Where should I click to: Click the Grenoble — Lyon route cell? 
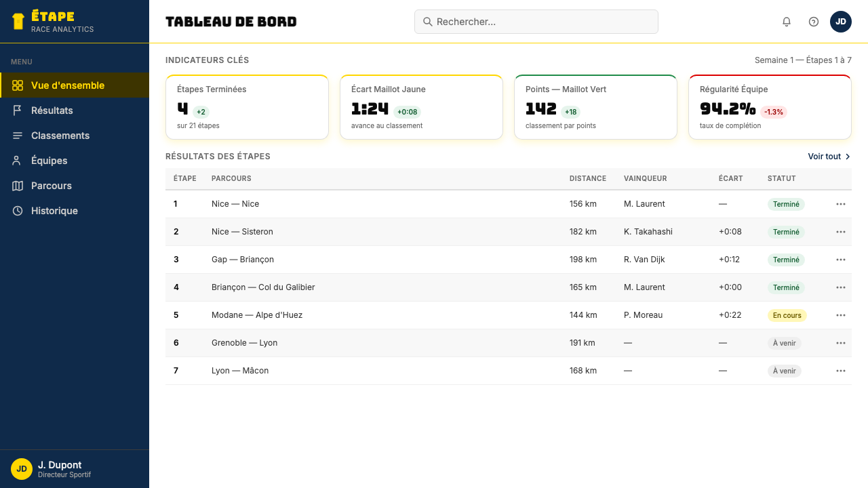245,343
